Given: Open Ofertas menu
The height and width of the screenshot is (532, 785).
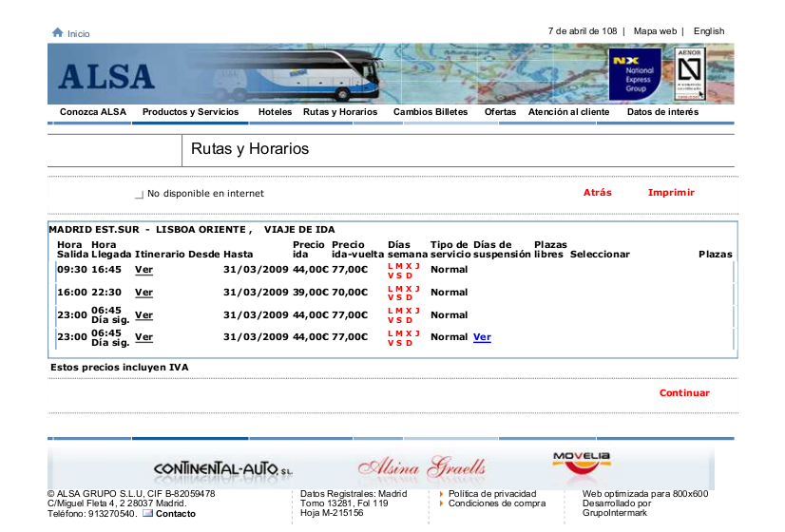Looking at the screenshot, I should 500,112.
